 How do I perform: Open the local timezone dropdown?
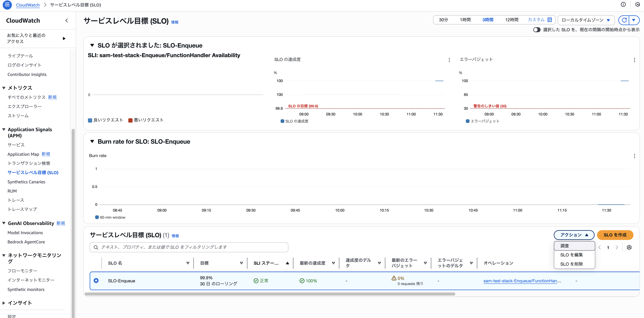coord(586,20)
